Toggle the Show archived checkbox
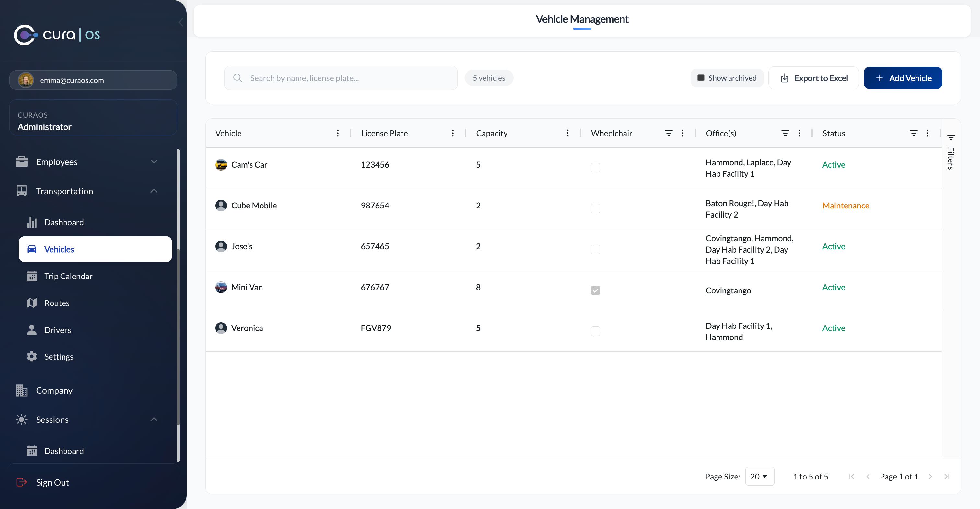The image size is (980, 509). pos(701,78)
